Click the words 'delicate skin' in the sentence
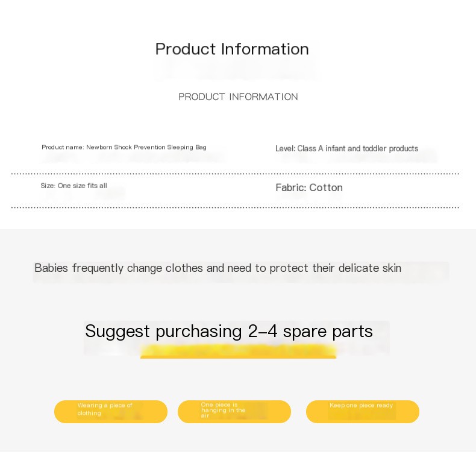The height and width of the screenshot is (466, 476). click(370, 268)
